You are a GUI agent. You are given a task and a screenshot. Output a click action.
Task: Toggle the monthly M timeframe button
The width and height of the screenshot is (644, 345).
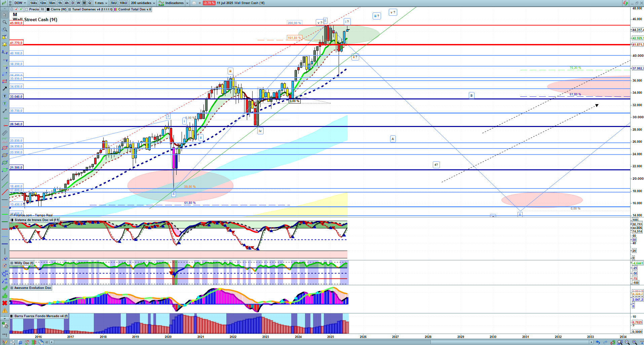pyautogui.click(x=84, y=3)
